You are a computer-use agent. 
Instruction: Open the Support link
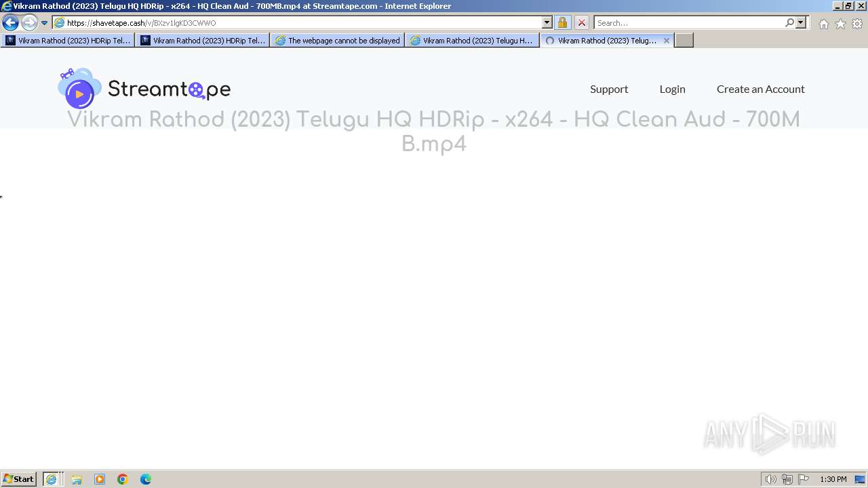(x=609, y=89)
